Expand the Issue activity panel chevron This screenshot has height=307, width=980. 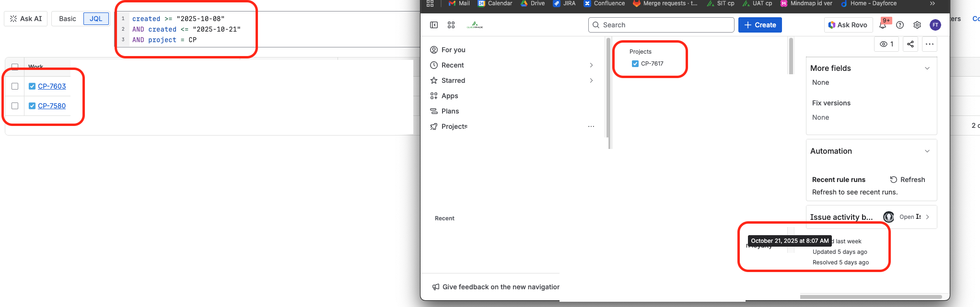(x=928, y=217)
